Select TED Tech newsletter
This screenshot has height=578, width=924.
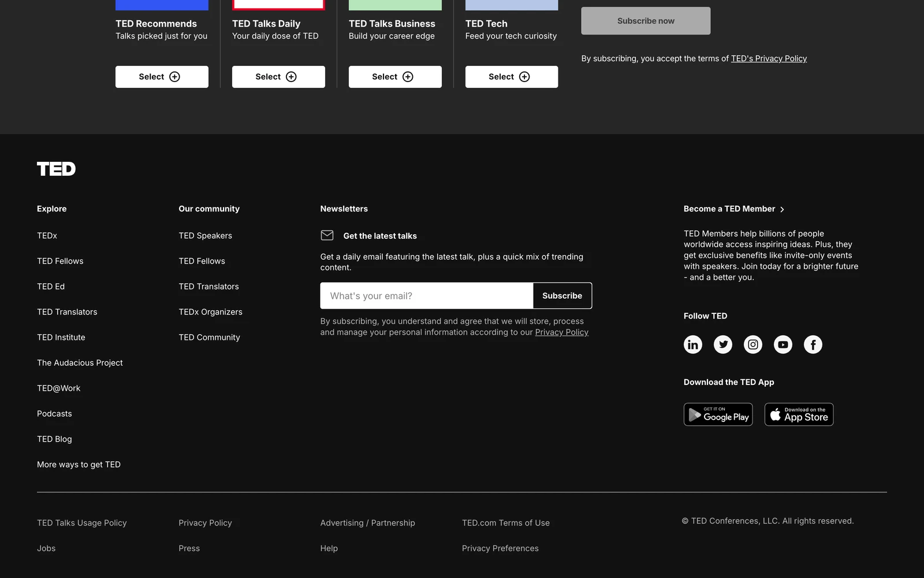coord(512,77)
